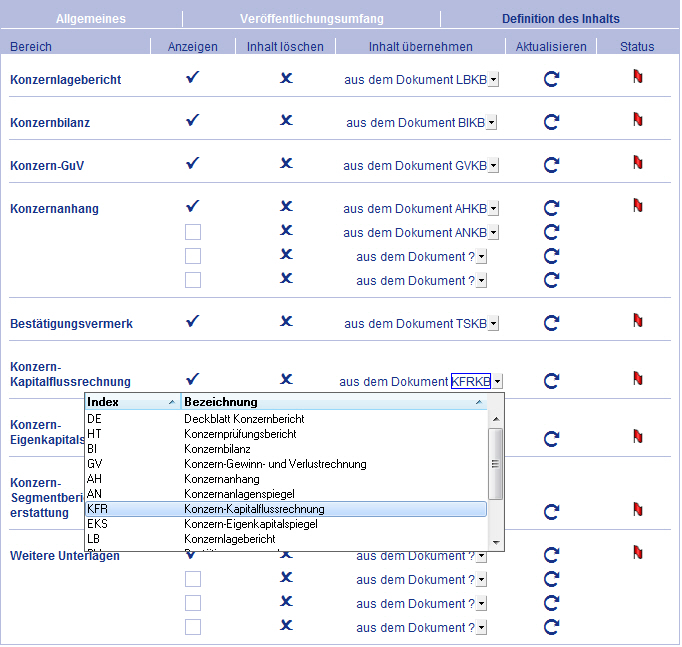Toggle Anzeigen checkmark for Konzern-GuV
Image resolution: width=682 pixels, height=647 pixels.
(192, 163)
